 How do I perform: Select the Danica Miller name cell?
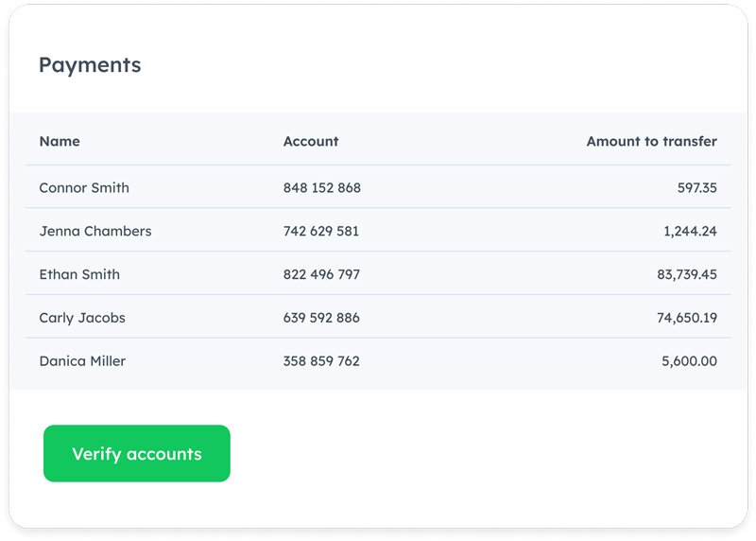pyautogui.click(x=82, y=361)
